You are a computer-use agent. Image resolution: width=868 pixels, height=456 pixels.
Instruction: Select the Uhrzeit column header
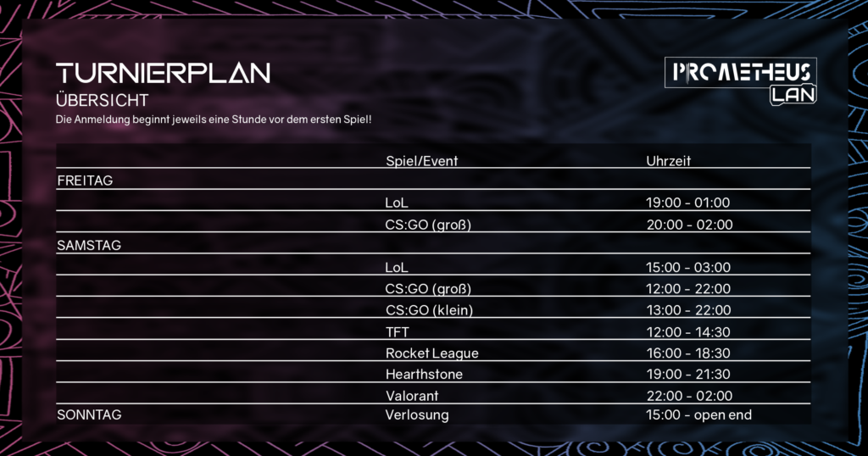[x=668, y=161]
